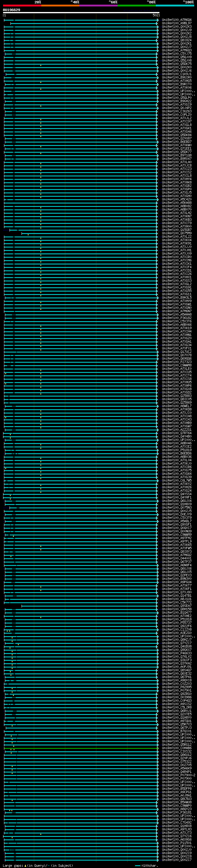Click hit UniRef100_C7G492
197x868 pixels.
(x=176, y=822)
